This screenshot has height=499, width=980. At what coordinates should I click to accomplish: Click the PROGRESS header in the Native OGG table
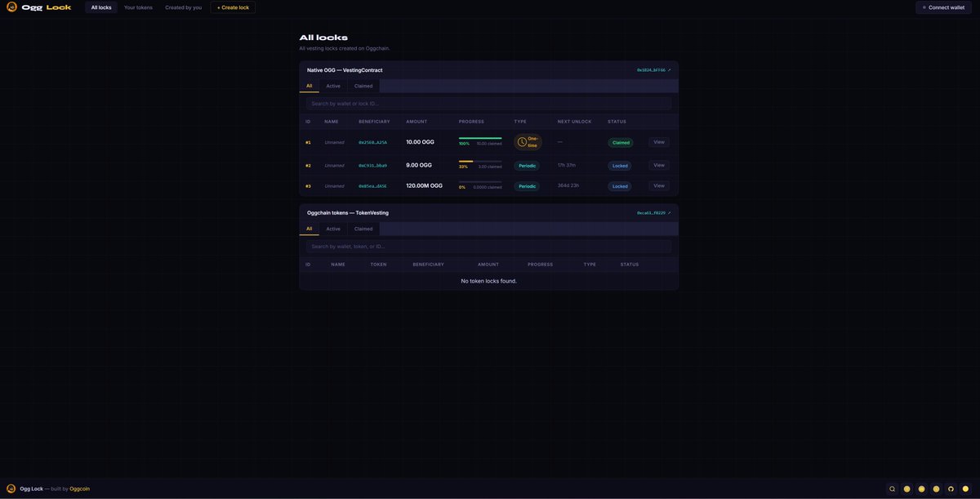[x=471, y=122]
